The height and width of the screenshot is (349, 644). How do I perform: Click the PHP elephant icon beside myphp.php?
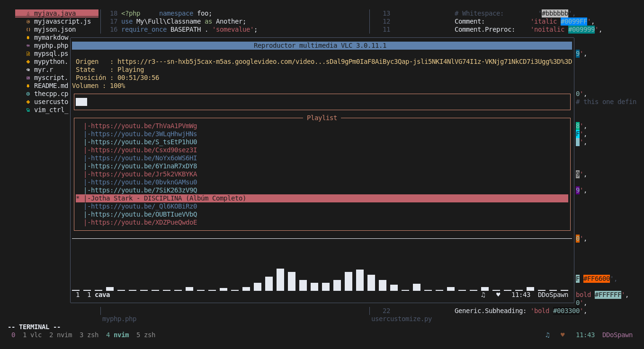28,45
